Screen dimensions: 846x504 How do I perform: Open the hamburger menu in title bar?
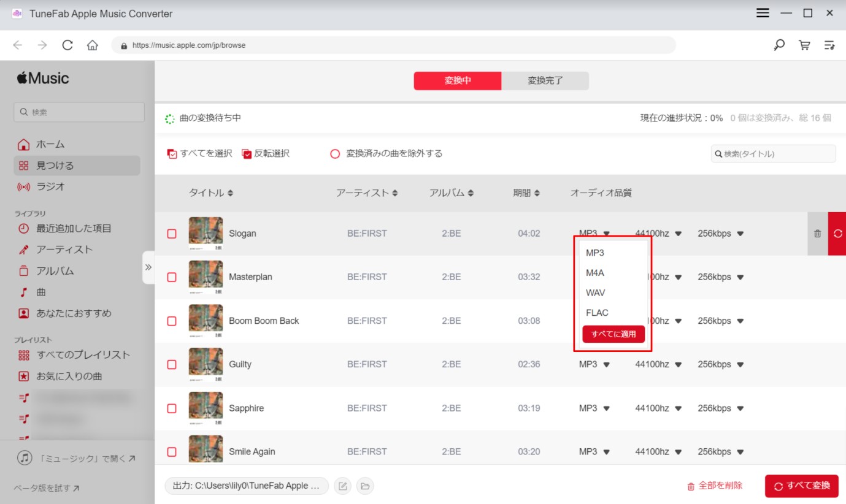pyautogui.click(x=763, y=13)
